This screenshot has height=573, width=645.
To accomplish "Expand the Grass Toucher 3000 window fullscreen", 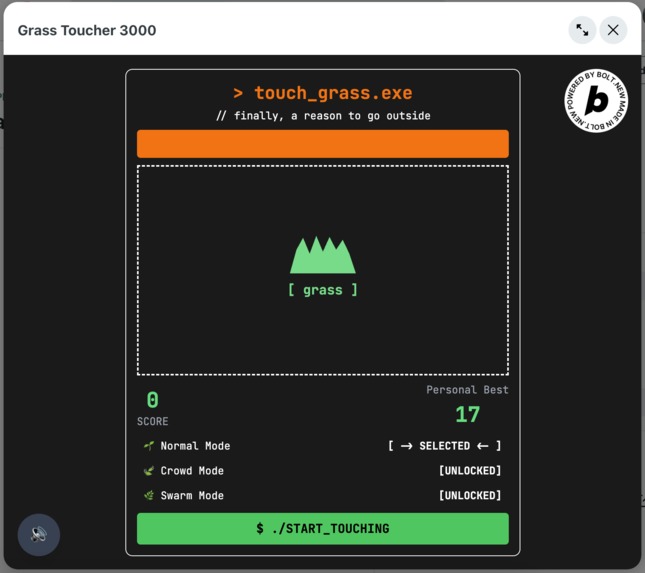I will (582, 30).
